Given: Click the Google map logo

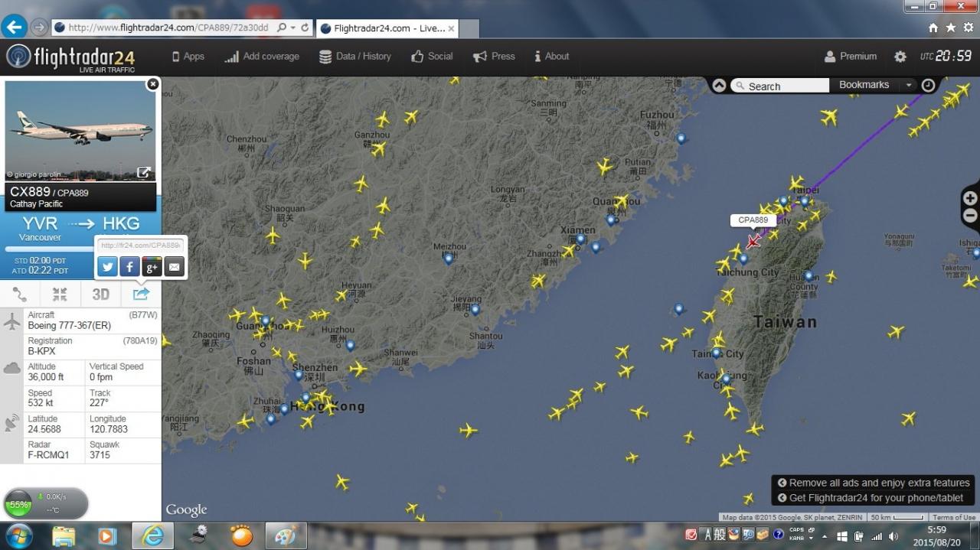Looking at the screenshot, I should click(x=186, y=510).
